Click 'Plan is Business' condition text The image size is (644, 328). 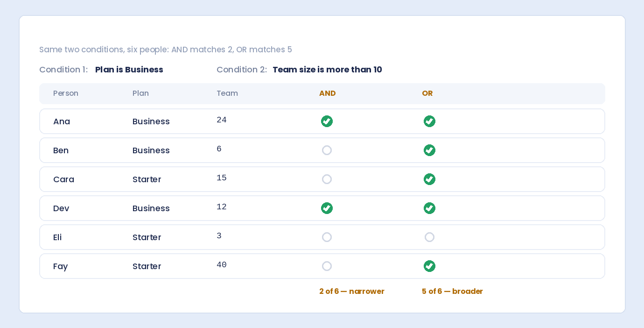point(129,70)
